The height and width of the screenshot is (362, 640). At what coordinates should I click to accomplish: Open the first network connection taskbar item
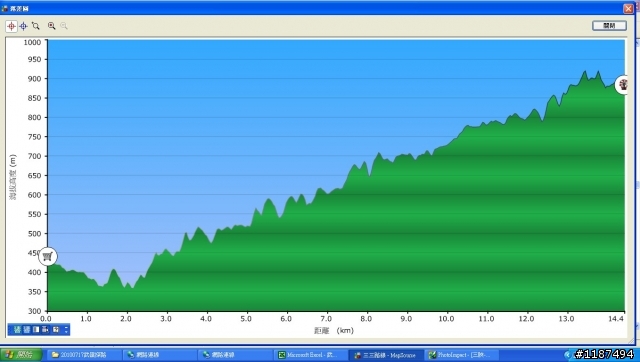[x=159, y=355]
